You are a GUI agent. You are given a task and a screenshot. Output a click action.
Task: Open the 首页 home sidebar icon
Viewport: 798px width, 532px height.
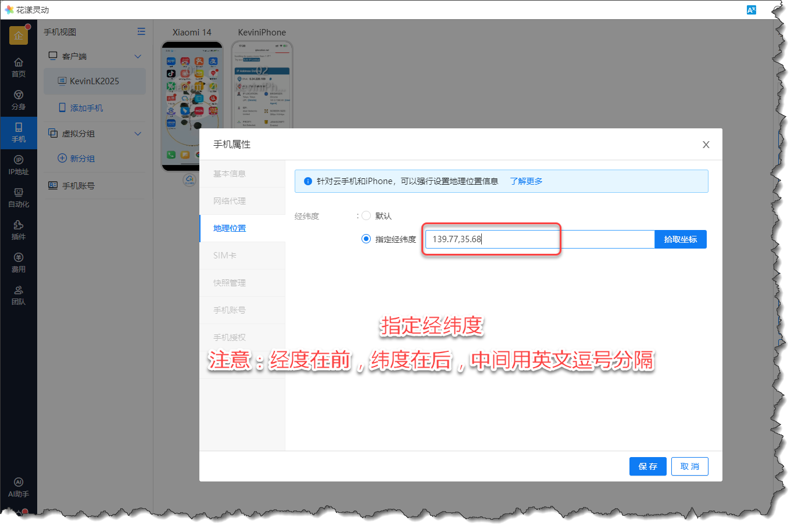coord(19,67)
